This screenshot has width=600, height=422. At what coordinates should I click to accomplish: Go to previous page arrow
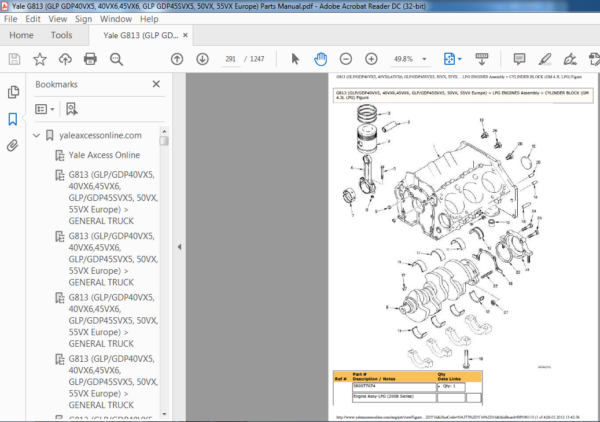pos(177,59)
